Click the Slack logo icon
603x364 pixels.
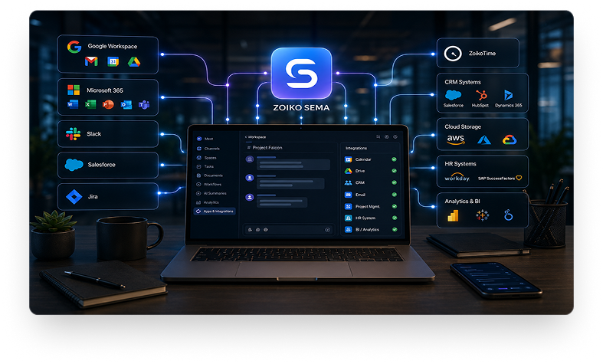click(73, 134)
